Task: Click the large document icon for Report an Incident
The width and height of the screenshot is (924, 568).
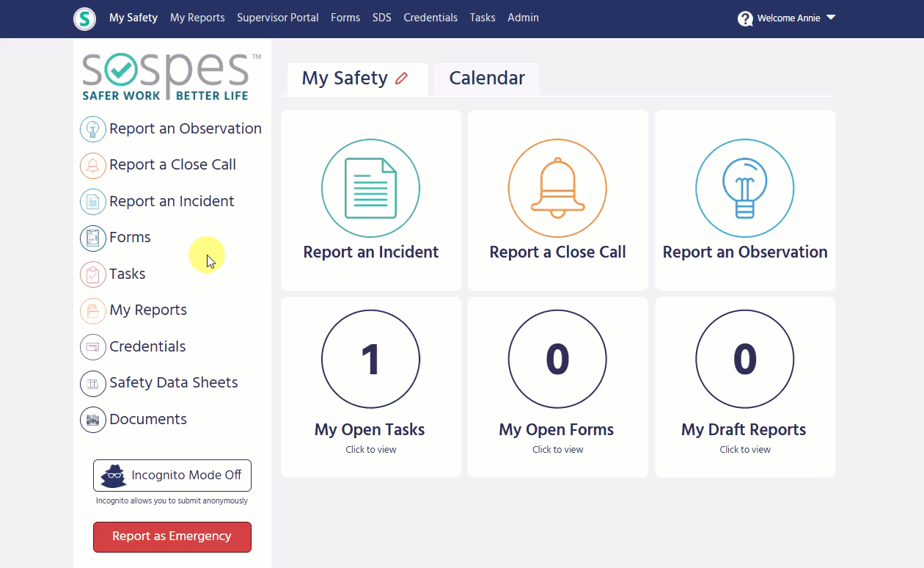Action: [370, 188]
